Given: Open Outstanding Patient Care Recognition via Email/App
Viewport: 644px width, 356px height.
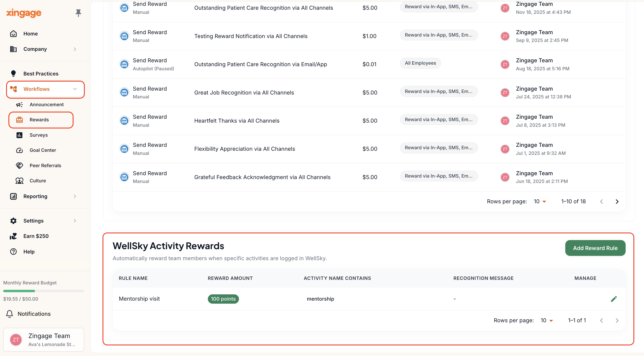Looking at the screenshot, I should tap(261, 64).
